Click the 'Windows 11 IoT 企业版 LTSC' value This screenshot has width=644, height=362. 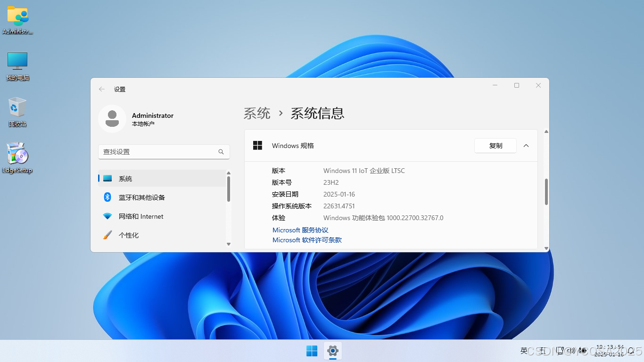point(364,171)
